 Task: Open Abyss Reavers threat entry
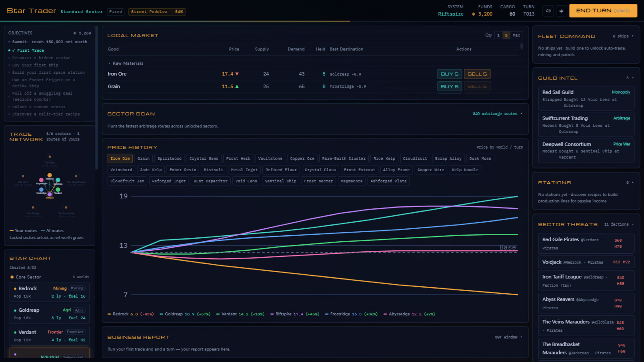pyautogui.click(x=586, y=303)
